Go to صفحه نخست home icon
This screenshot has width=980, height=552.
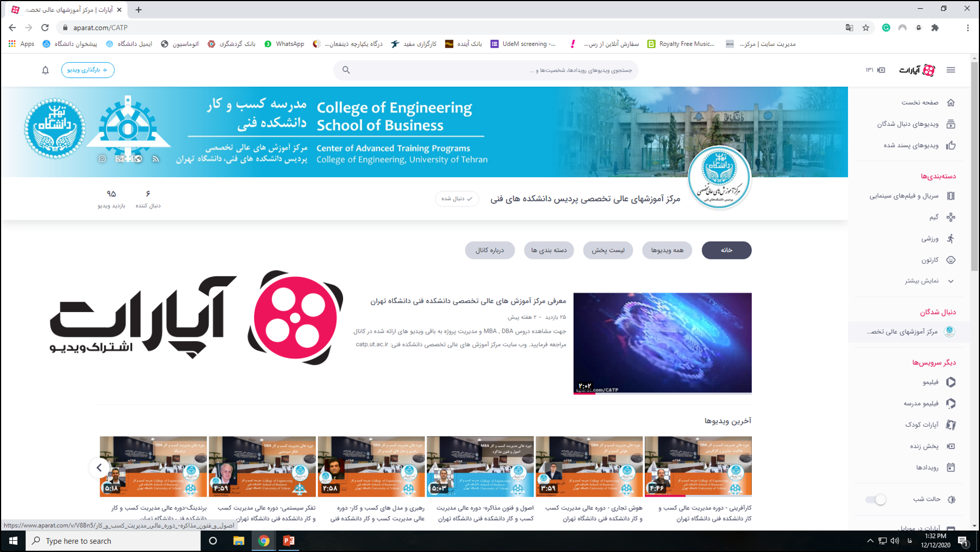(951, 102)
